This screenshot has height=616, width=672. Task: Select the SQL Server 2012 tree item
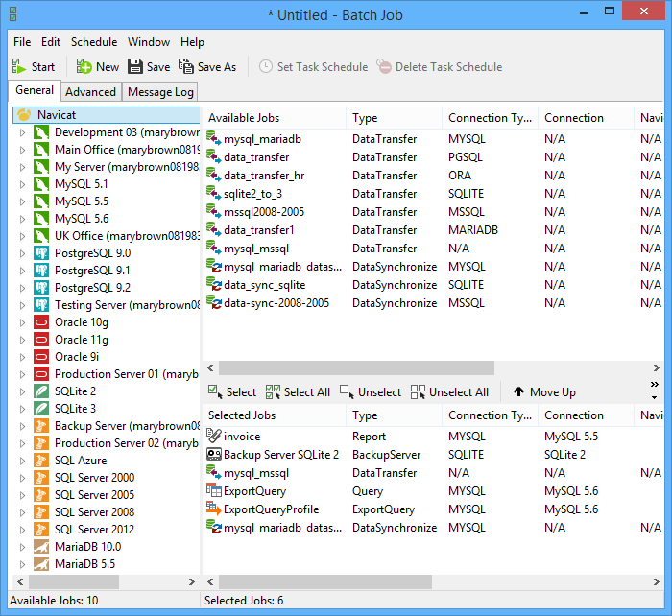point(94,530)
